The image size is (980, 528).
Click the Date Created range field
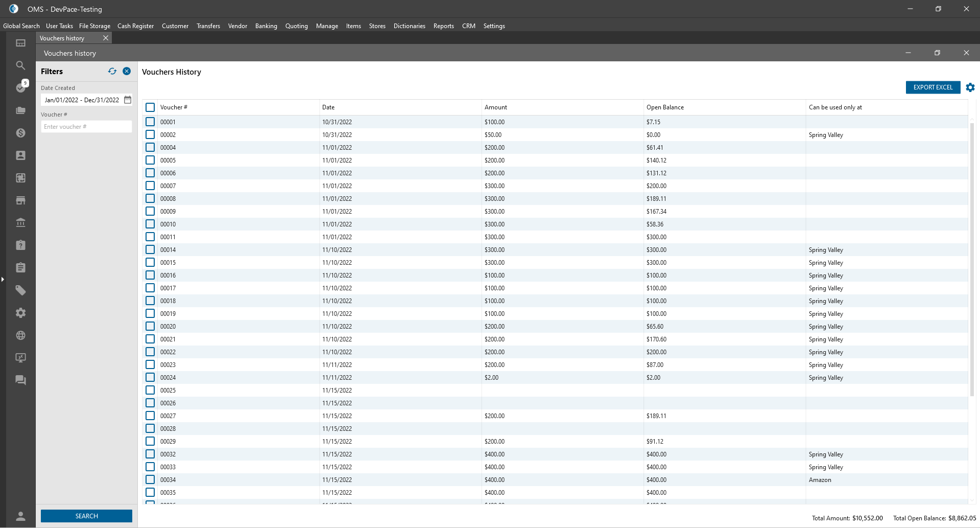(86, 100)
